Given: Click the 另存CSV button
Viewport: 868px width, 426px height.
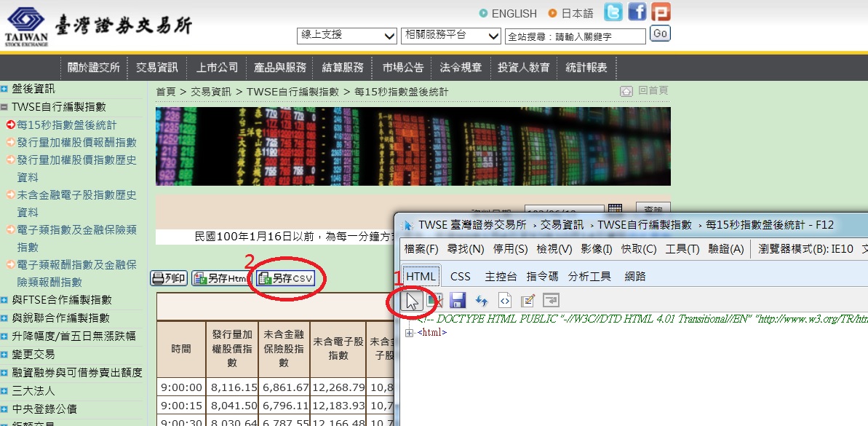Looking at the screenshot, I should click(x=287, y=279).
